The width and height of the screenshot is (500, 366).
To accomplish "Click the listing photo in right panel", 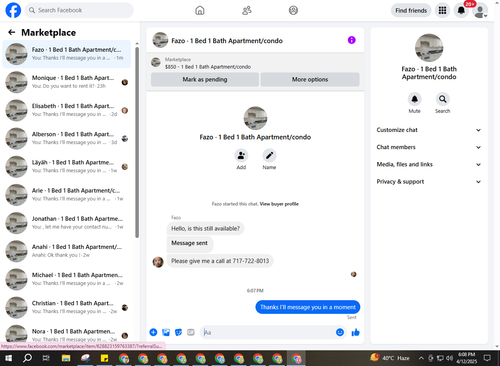I will [429, 48].
